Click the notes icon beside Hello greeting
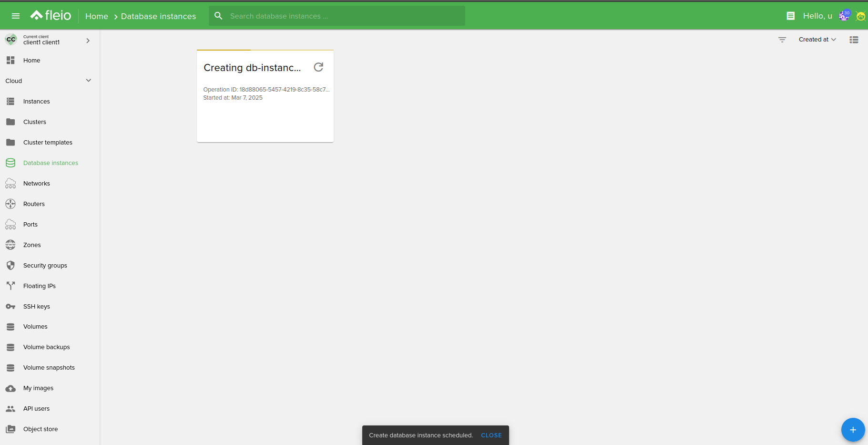The height and width of the screenshot is (445, 868). pyautogui.click(x=790, y=16)
